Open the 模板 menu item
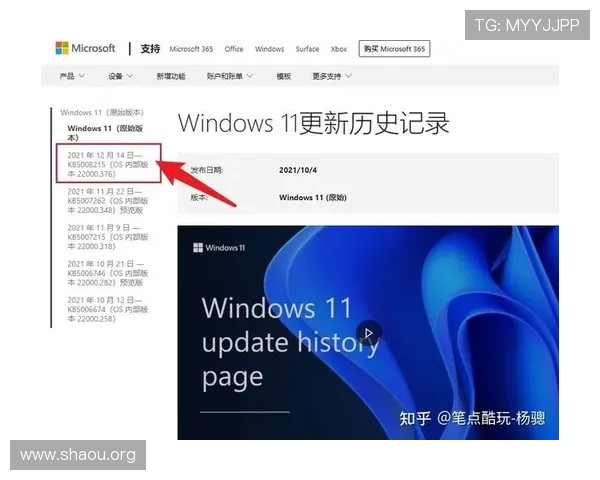This screenshot has width=600, height=480. [x=284, y=76]
